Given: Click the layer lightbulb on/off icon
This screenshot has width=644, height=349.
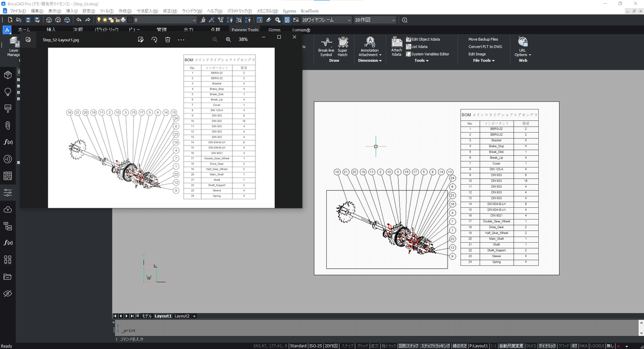Looking at the screenshot, I should tap(99, 20).
